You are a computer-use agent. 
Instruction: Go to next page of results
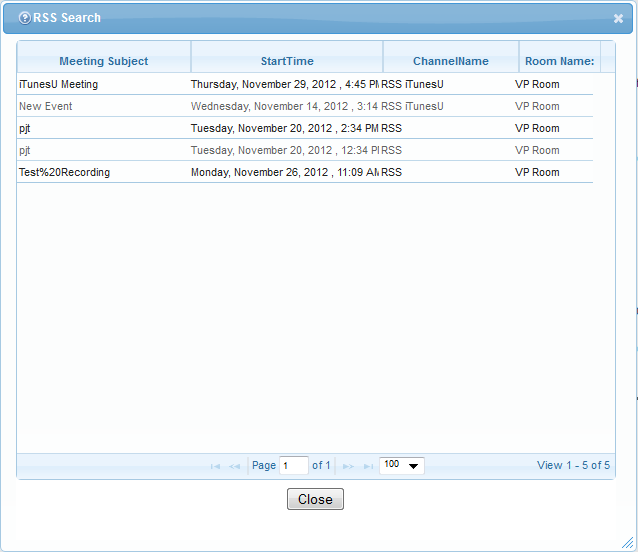[x=348, y=466]
